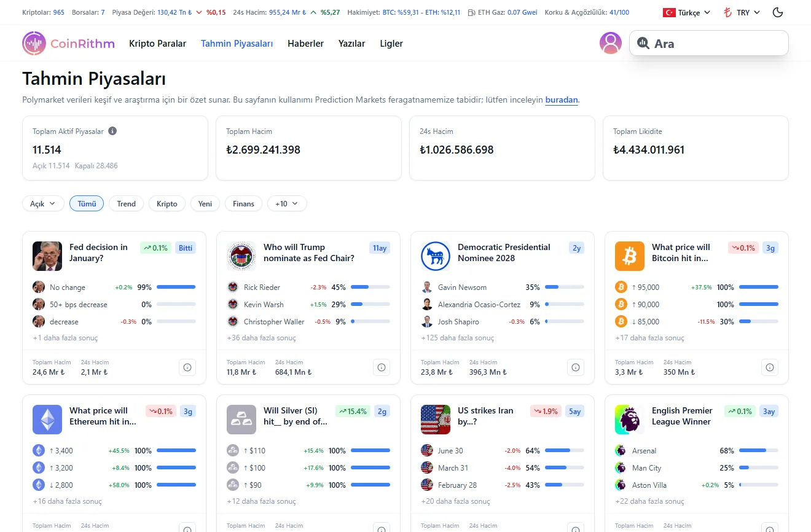
Task: Open the Açık dropdown
Action: click(42, 203)
